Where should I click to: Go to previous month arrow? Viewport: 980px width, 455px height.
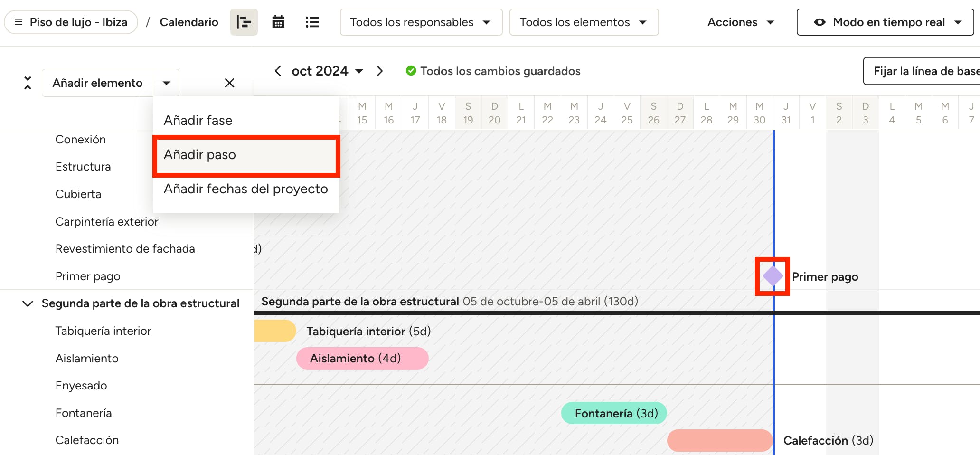[x=278, y=71]
